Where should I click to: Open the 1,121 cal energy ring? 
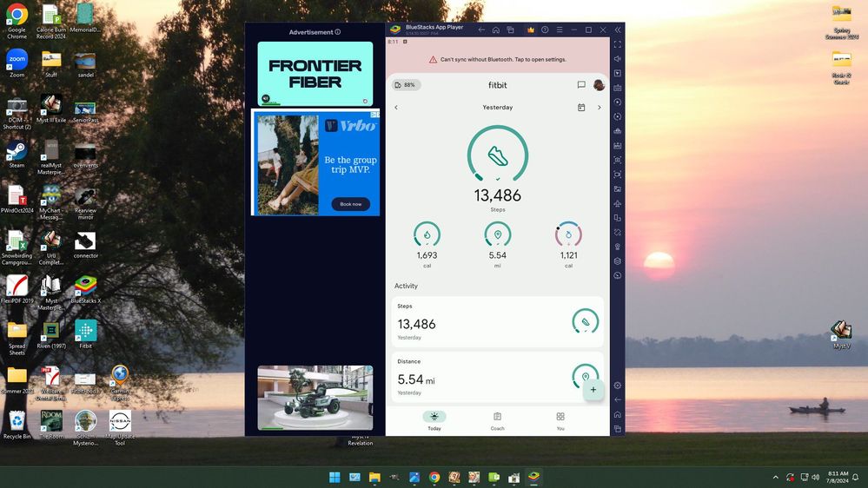coord(568,234)
